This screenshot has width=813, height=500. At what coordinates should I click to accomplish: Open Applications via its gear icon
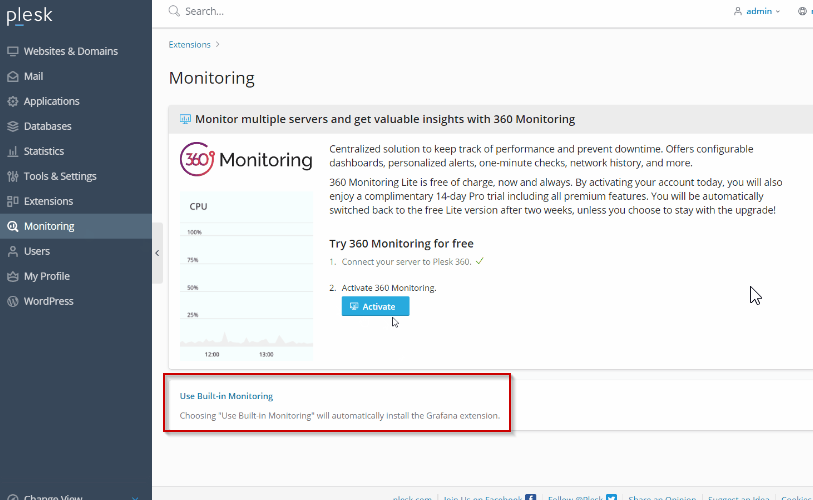(x=13, y=101)
